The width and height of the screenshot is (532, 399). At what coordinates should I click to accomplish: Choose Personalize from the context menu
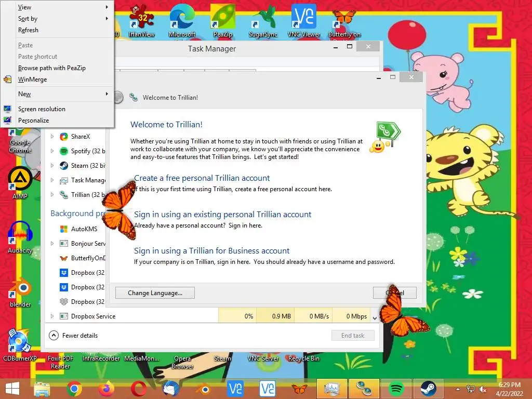click(x=57, y=121)
